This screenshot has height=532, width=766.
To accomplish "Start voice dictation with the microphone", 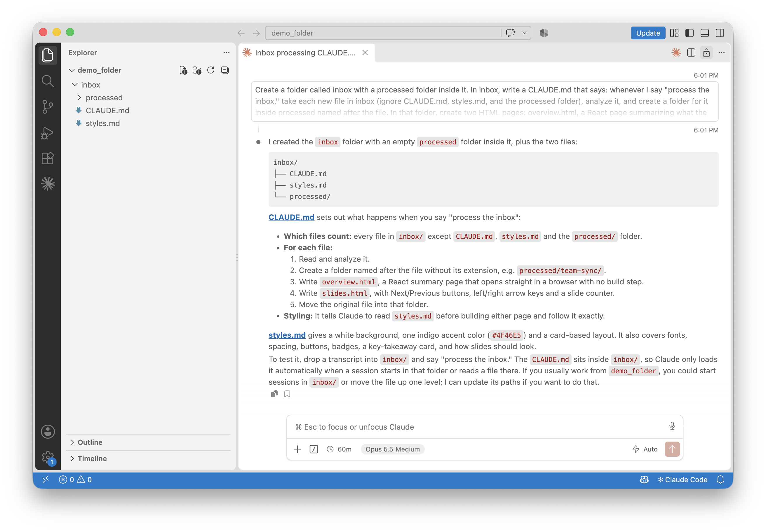I will tap(672, 426).
